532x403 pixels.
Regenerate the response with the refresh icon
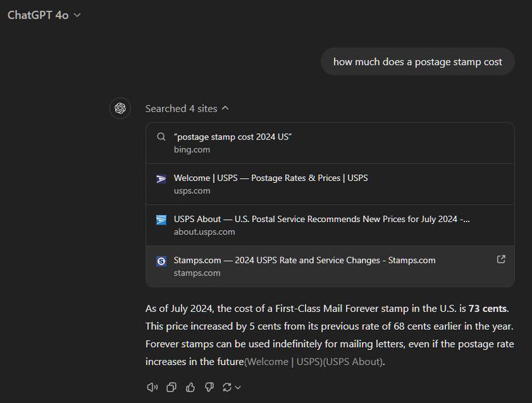point(227,387)
